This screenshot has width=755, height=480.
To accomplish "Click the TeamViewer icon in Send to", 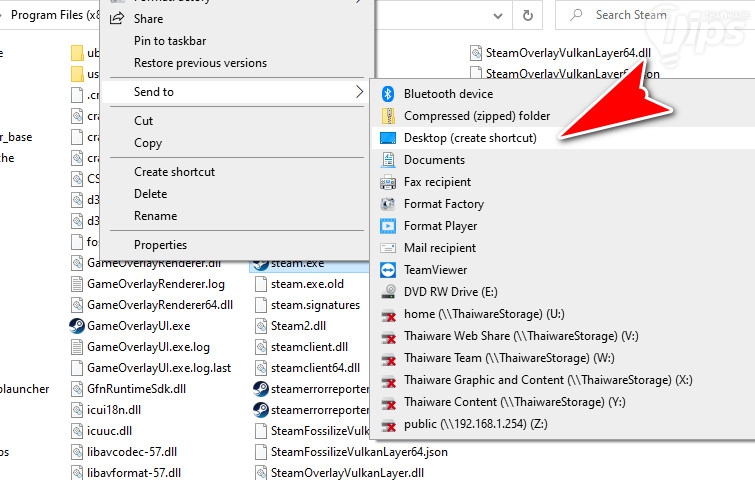I will [x=388, y=270].
